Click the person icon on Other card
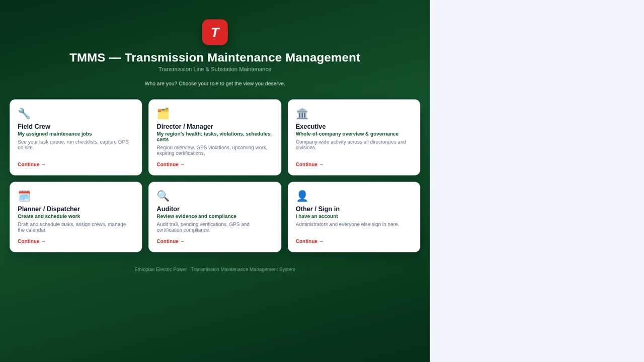Viewport: 644px width, 362px height. coord(302,196)
